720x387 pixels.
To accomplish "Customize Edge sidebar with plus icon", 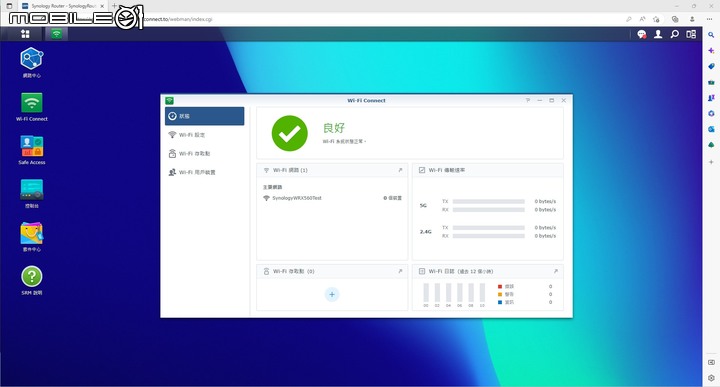I will pos(711,162).
